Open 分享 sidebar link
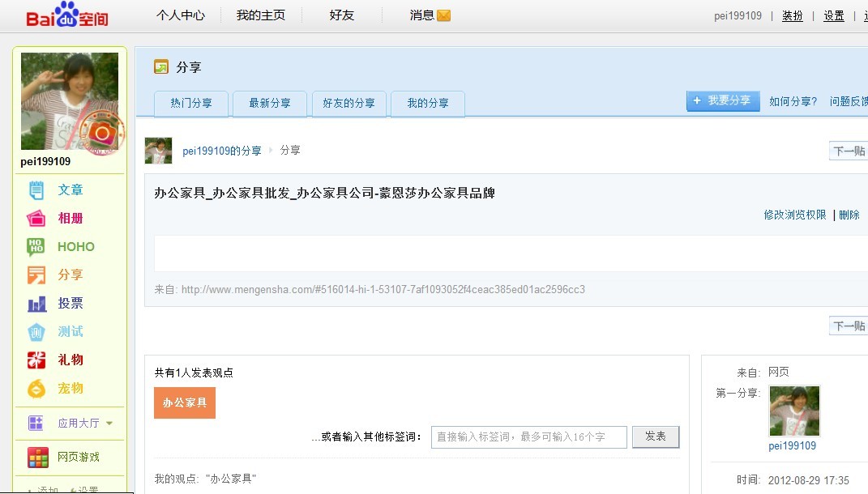The height and width of the screenshot is (494, 868). click(71, 275)
